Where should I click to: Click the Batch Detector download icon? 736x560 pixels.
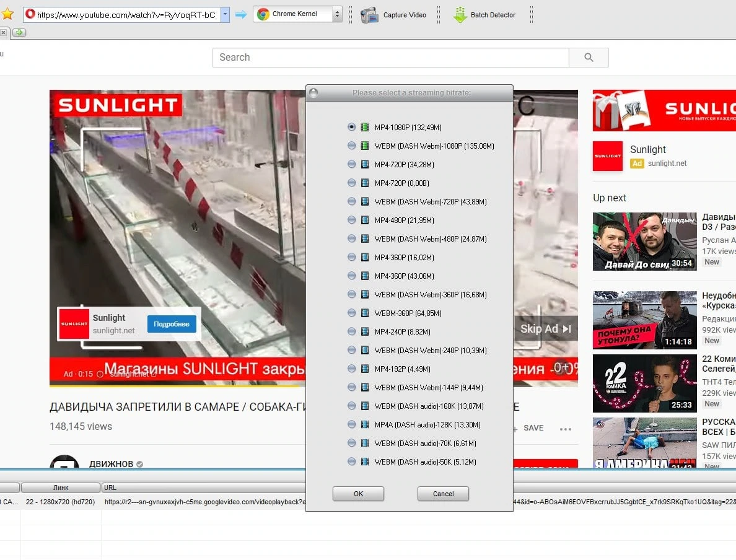coord(460,15)
